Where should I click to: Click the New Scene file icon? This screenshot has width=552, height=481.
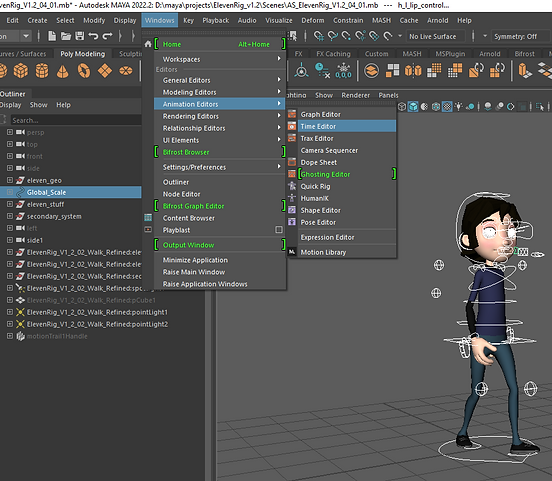52,36
